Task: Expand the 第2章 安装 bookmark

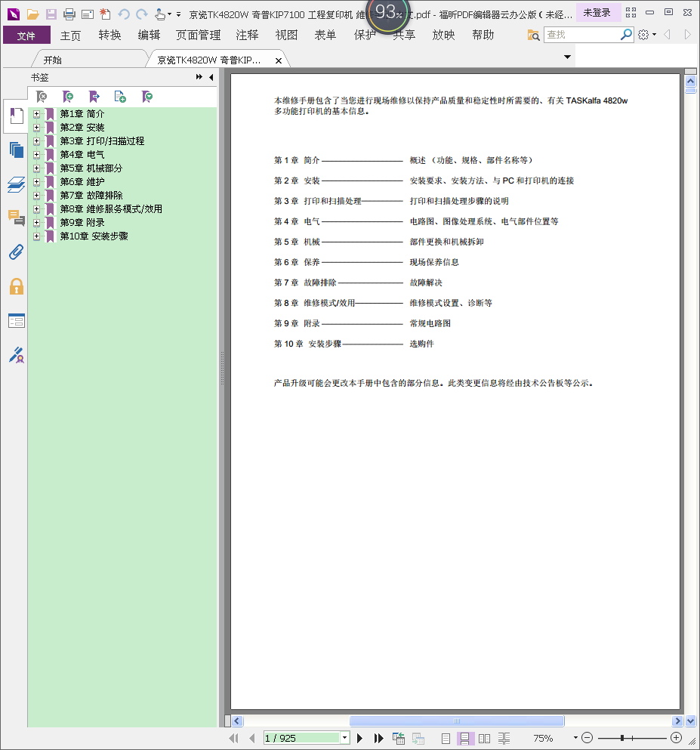Action: [x=36, y=127]
